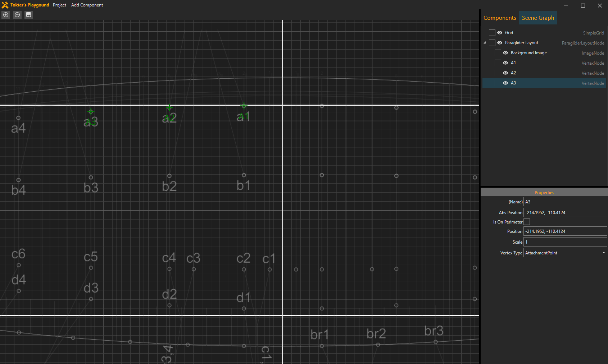Click the Name input field

pos(565,202)
